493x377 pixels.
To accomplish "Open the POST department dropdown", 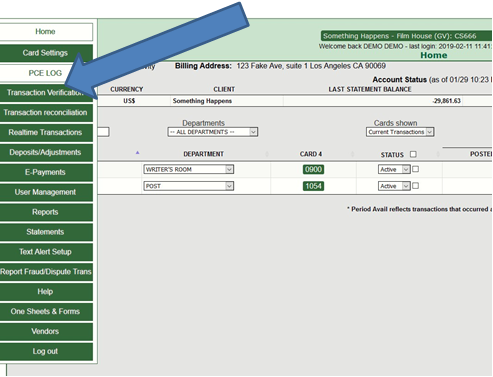I will tap(189, 186).
